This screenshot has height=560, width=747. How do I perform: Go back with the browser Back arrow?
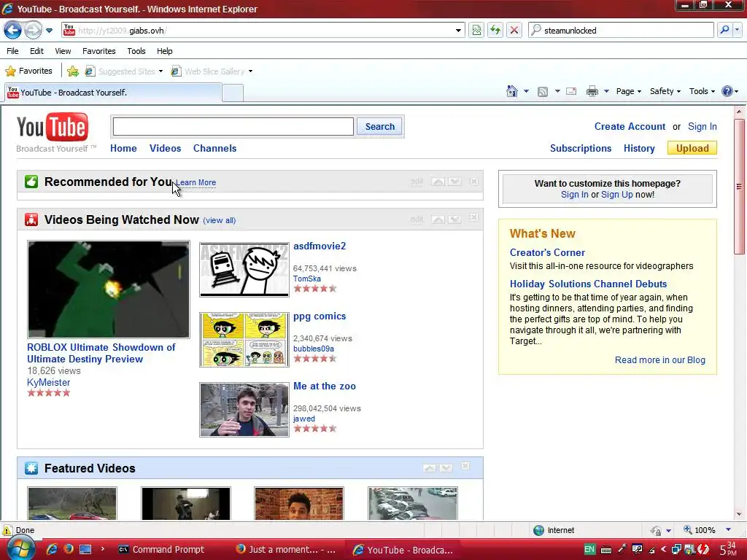click(13, 31)
